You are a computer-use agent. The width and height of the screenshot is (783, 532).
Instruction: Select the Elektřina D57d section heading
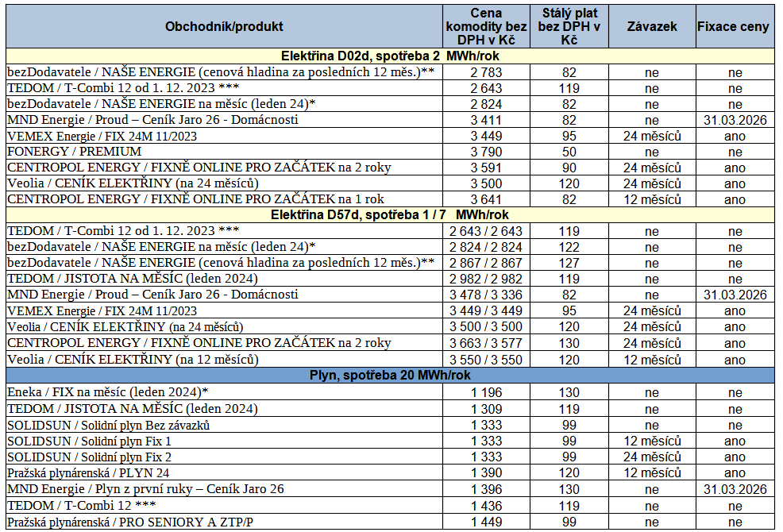click(x=390, y=215)
